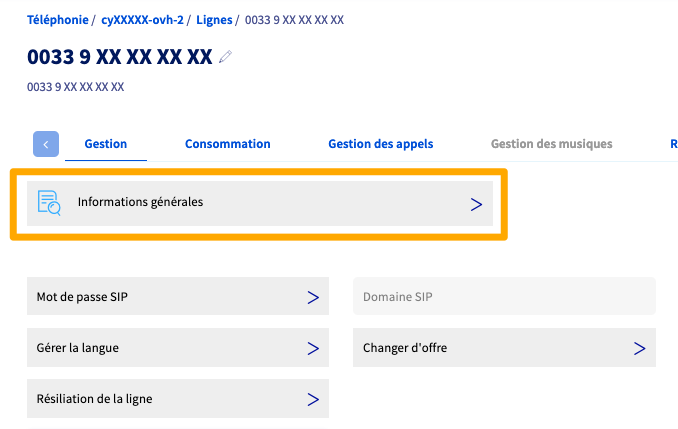Expand the Gérer la langue arrow

(313, 348)
